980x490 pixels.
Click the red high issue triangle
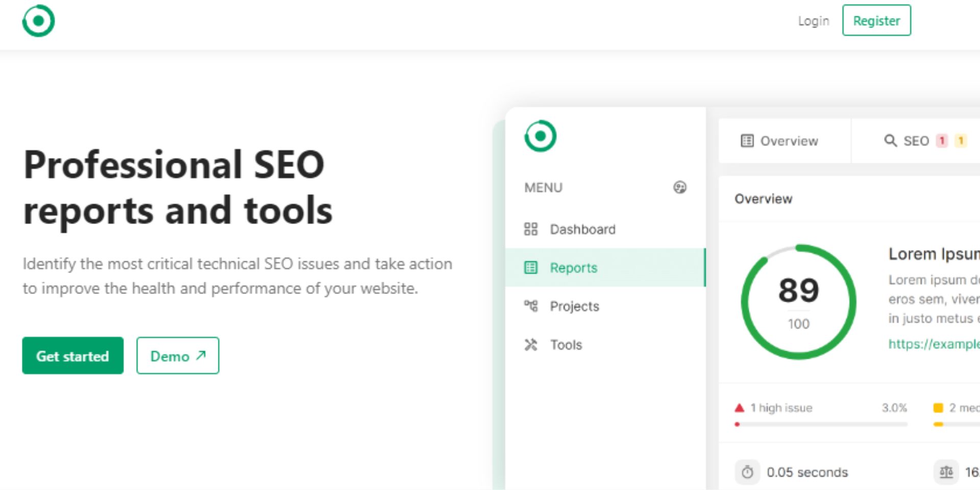(x=739, y=408)
